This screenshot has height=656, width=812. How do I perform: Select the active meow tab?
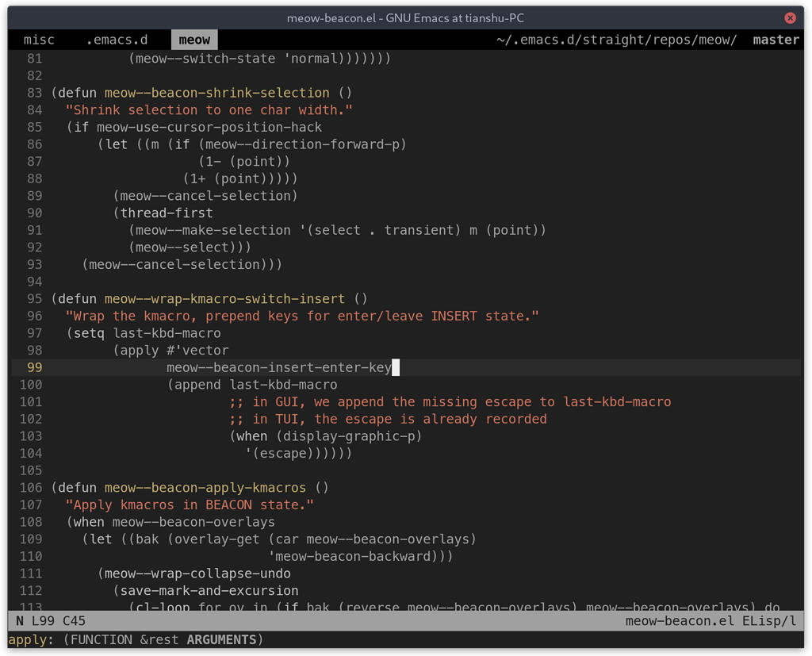pyautogui.click(x=193, y=39)
